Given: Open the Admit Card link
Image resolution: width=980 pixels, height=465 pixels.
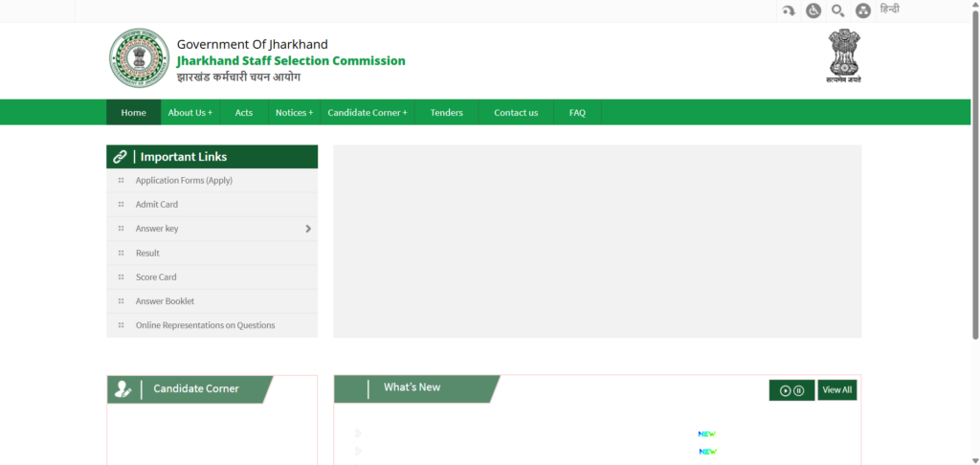Looking at the screenshot, I should pyautogui.click(x=157, y=205).
